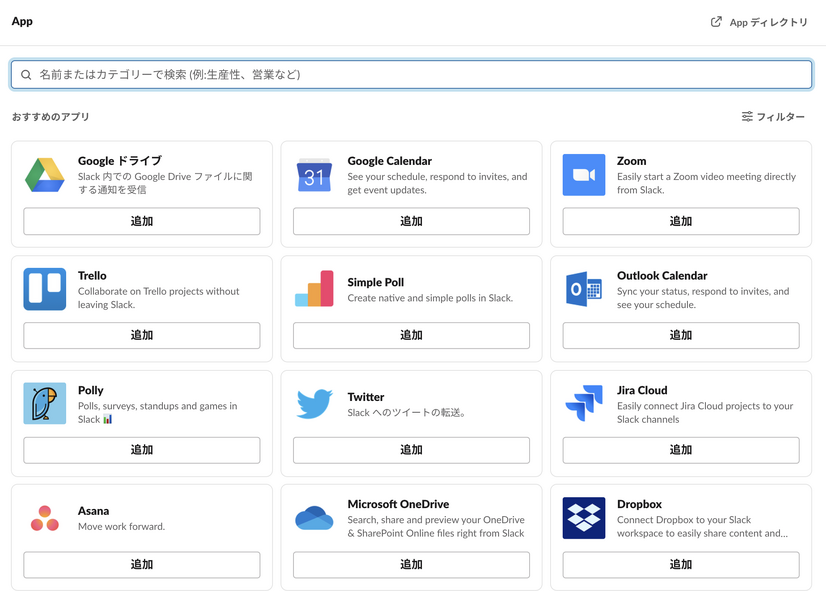Screen dimensions: 826x591
Task: Click the Jira Cloud icon
Action: click(583, 404)
